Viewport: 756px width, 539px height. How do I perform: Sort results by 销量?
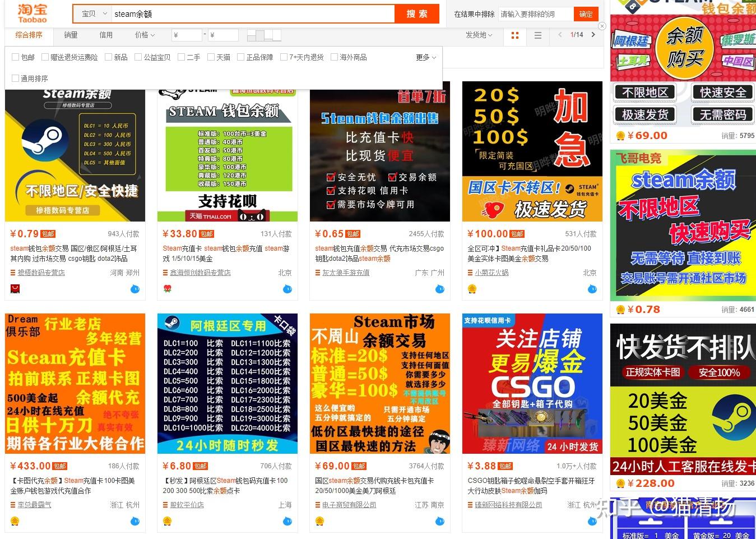tap(71, 35)
